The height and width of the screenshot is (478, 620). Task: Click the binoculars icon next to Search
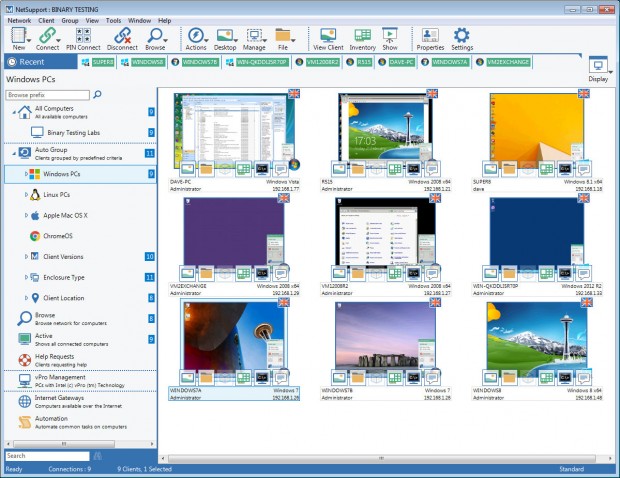coord(98,456)
